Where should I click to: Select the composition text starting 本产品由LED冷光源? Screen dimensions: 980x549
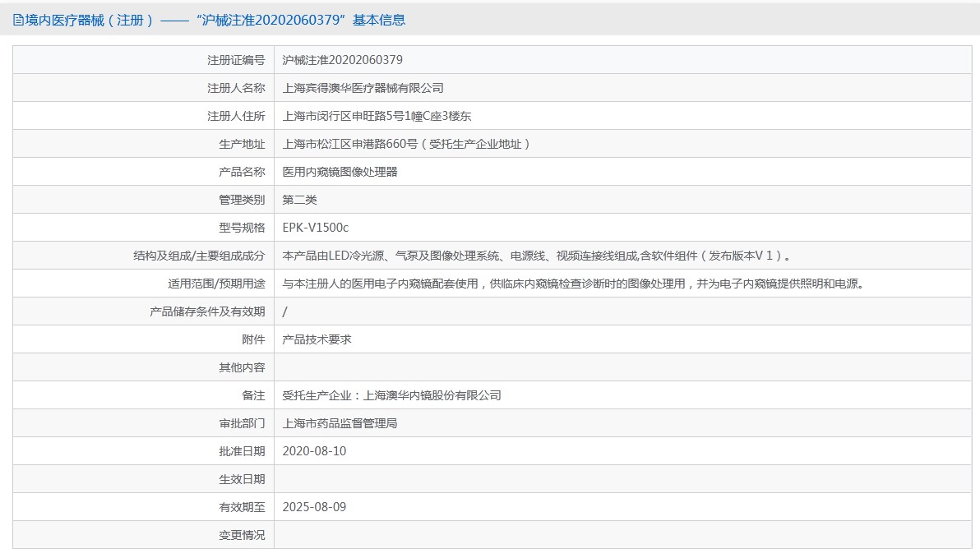click(537, 256)
